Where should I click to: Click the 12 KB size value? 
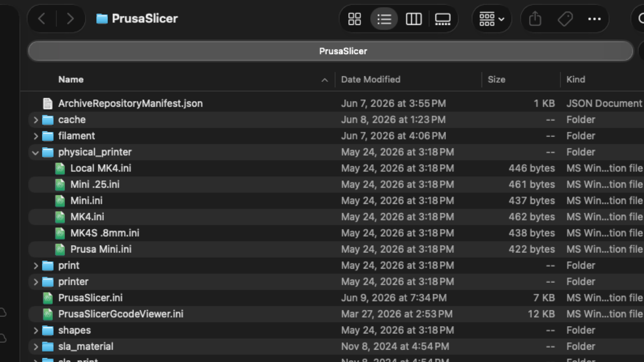[x=541, y=314]
